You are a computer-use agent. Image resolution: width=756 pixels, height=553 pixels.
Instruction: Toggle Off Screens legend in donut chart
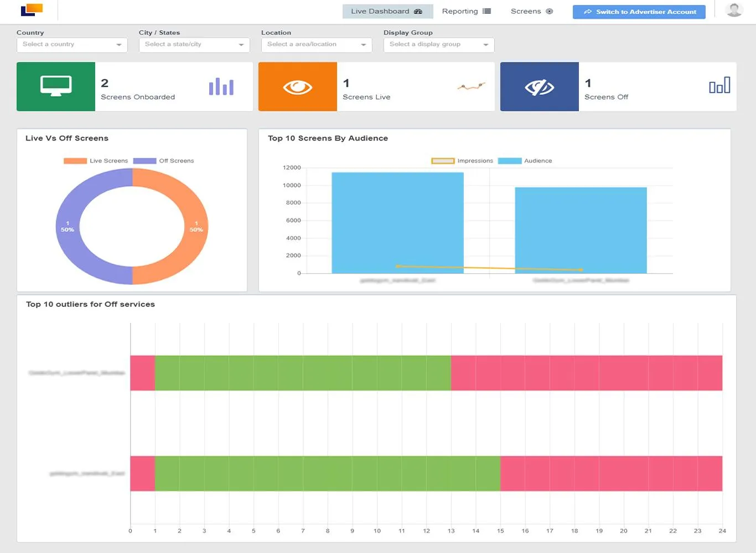164,161
